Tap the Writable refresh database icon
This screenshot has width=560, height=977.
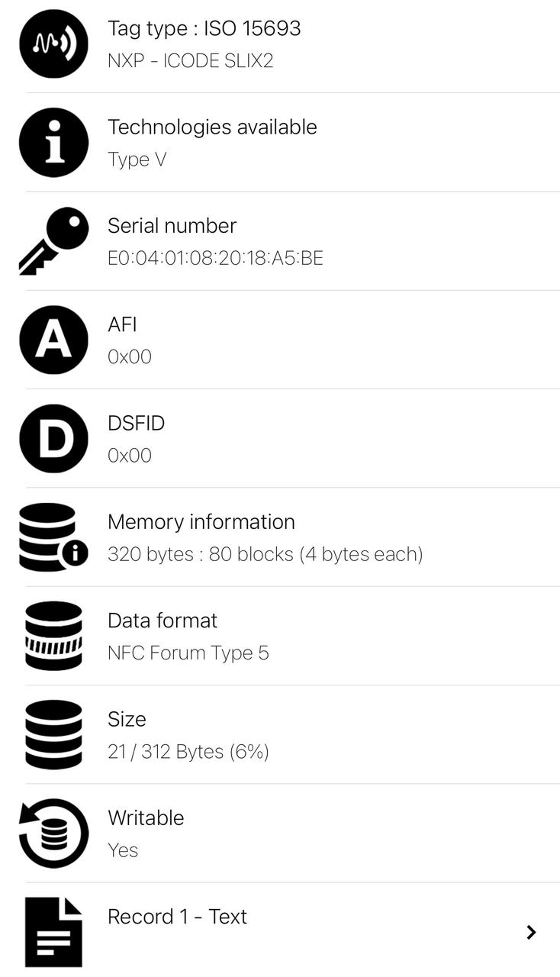[x=53, y=833]
